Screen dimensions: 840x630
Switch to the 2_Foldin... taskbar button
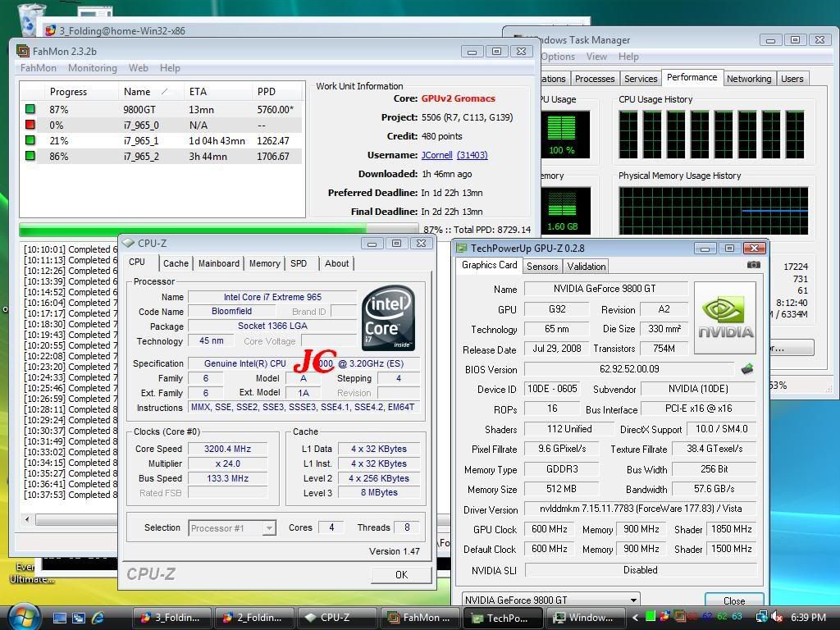coord(254,618)
